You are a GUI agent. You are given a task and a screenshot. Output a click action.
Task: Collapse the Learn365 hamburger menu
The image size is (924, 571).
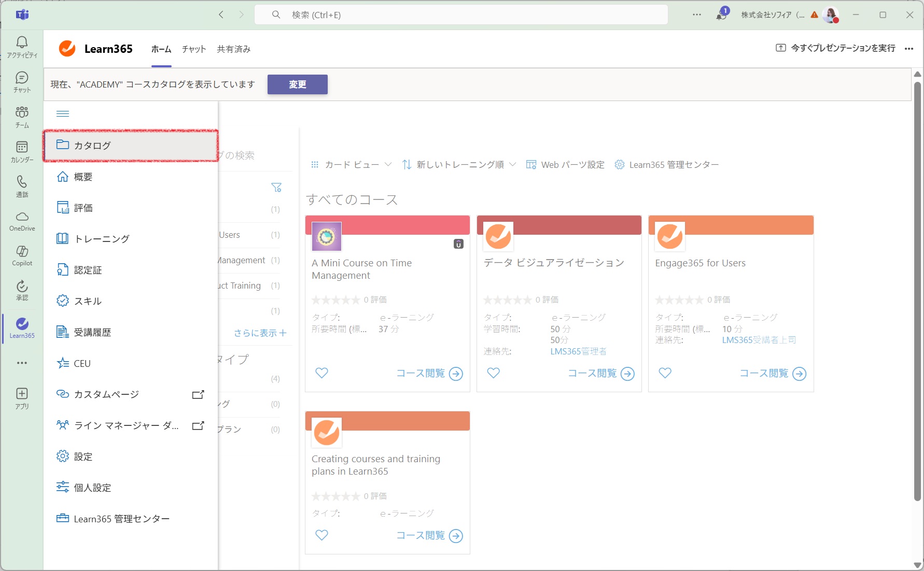click(x=63, y=113)
